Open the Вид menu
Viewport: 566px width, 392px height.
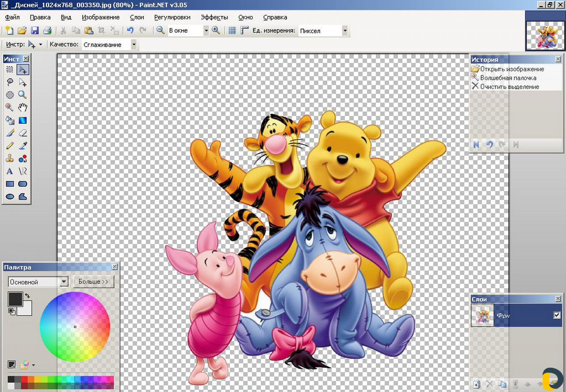pyautogui.click(x=66, y=17)
